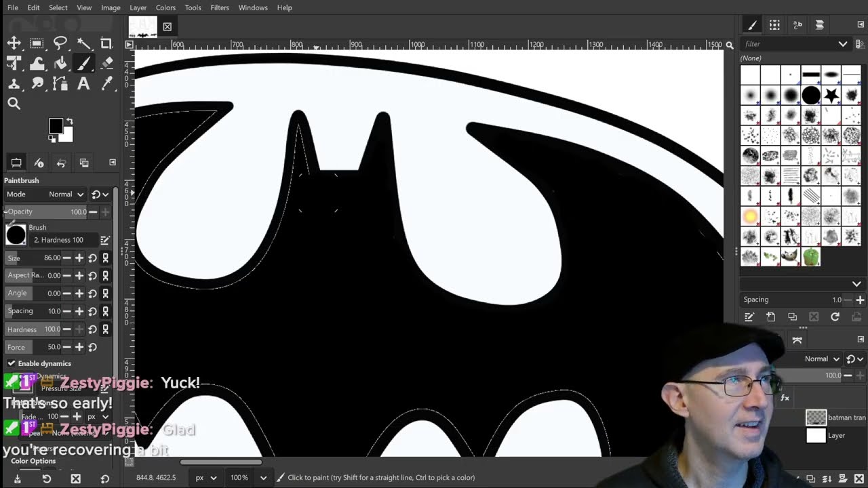
Task: Expand the brush filter tag dropdown
Action: coord(843,44)
